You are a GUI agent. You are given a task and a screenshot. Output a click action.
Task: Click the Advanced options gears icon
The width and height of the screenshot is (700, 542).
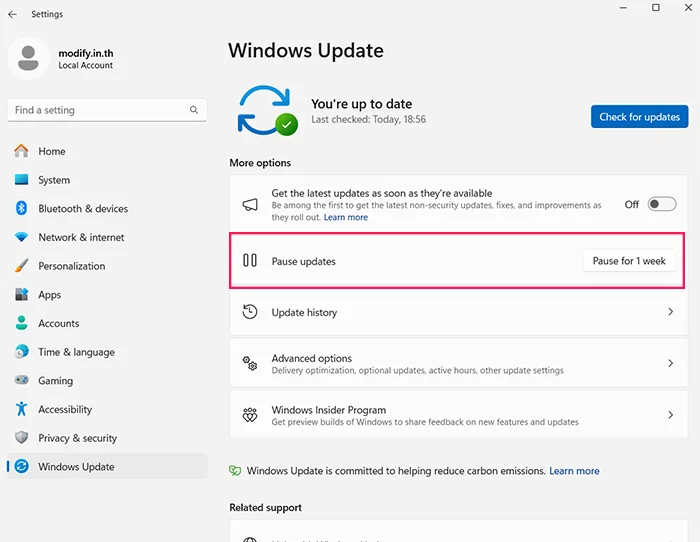pos(250,363)
